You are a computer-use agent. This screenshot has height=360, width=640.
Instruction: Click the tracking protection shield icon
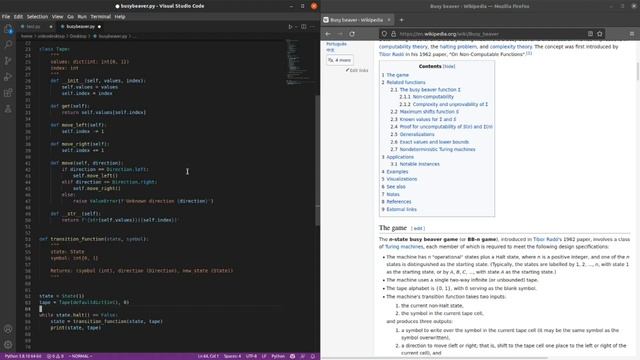[x=384, y=34]
